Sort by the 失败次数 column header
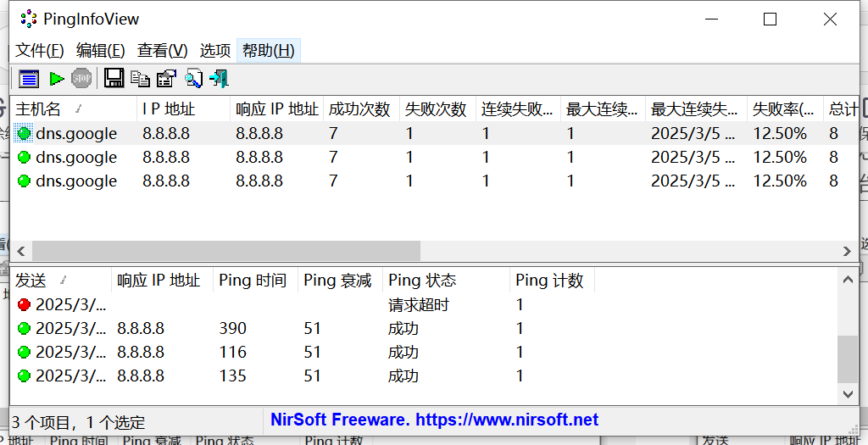This screenshot has height=445, width=868. click(x=436, y=109)
